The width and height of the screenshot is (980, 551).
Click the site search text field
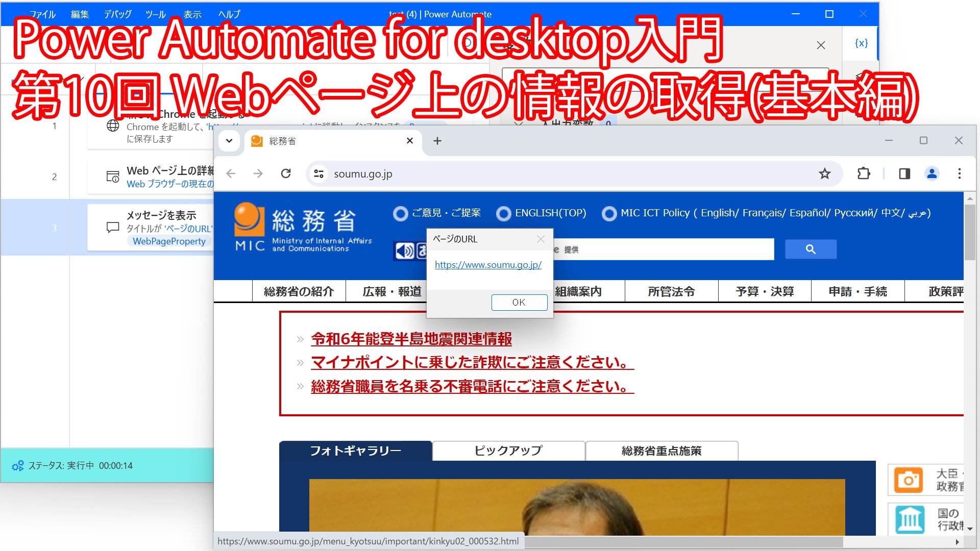(664, 249)
